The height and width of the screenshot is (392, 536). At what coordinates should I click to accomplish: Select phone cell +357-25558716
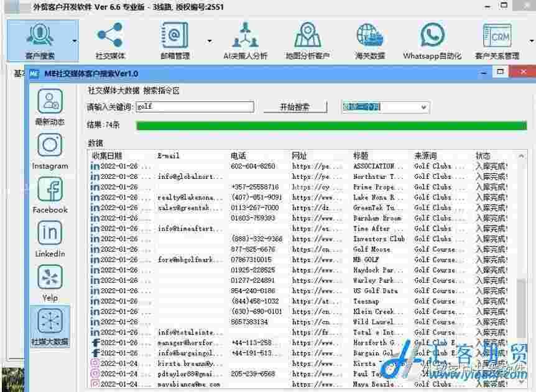[x=255, y=187]
